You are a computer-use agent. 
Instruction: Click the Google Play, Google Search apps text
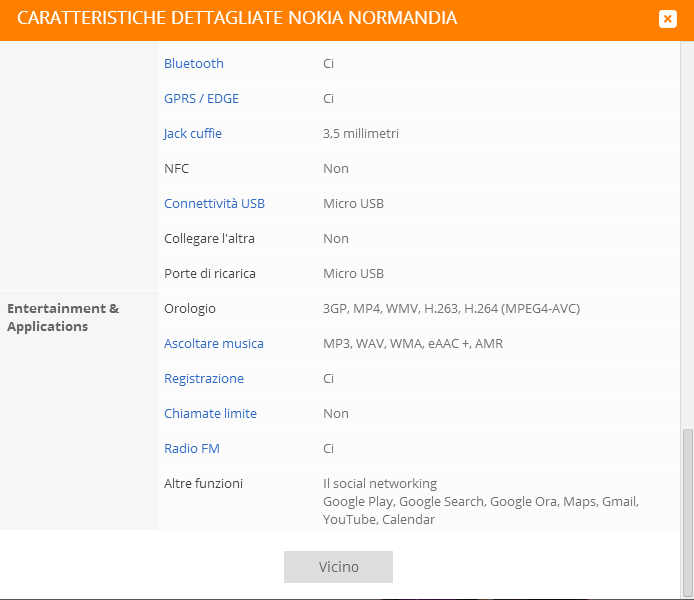click(481, 510)
